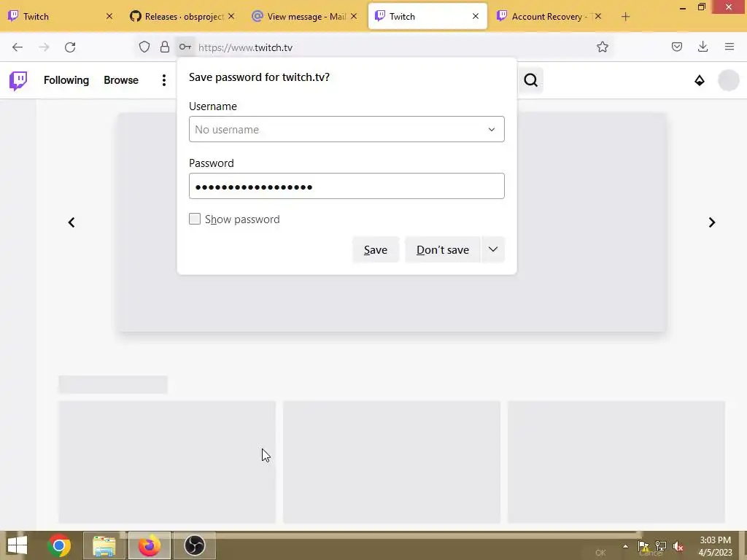Open the Firefox hamburger menu
The image size is (747, 560).
pyautogui.click(x=729, y=47)
